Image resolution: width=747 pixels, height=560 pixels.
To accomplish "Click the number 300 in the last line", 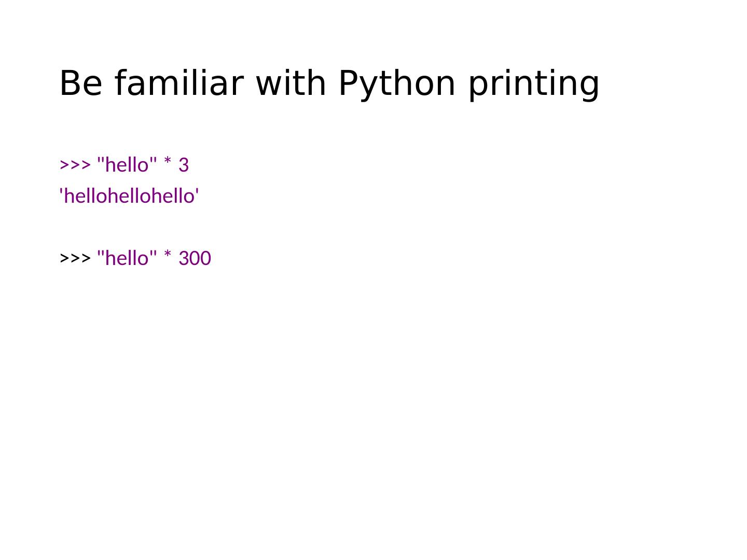I will pyautogui.click(x=195, y=258).
